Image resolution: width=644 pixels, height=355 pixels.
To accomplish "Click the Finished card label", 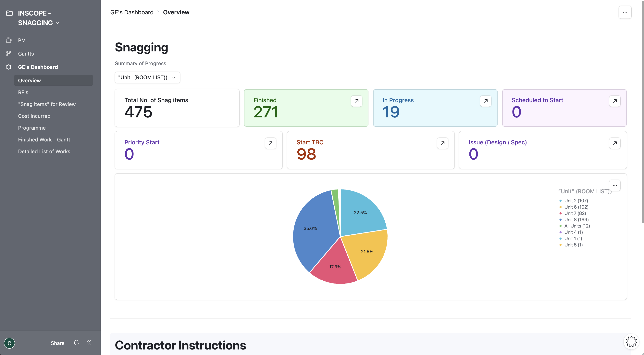I will (x=265, y=100).
